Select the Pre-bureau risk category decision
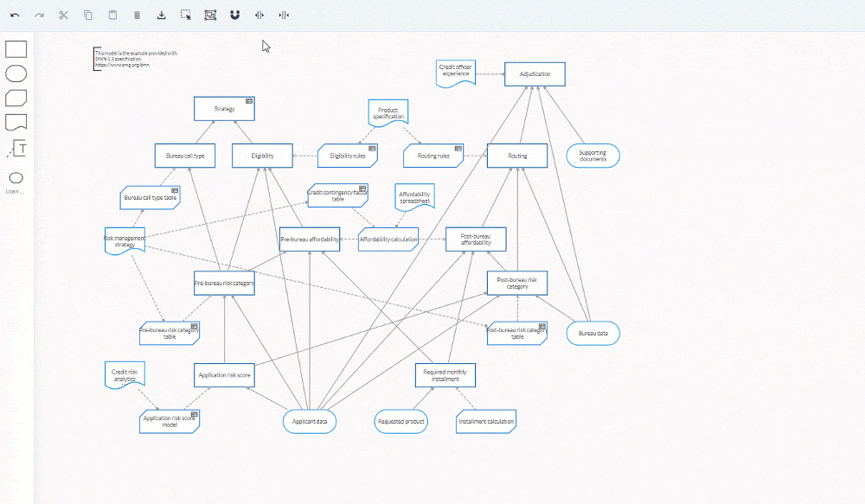Viewport: 865px width, 504px height. (x=225, y=283)
